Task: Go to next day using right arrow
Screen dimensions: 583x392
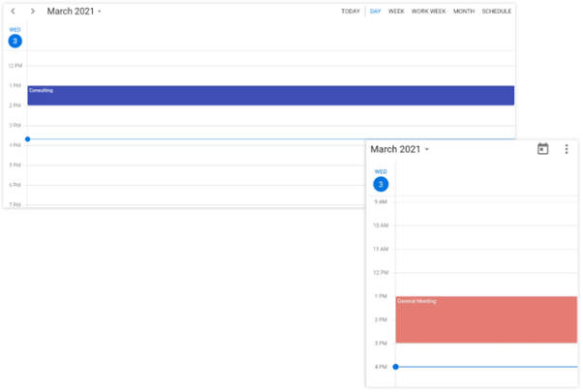Action: tap(32, 12)
